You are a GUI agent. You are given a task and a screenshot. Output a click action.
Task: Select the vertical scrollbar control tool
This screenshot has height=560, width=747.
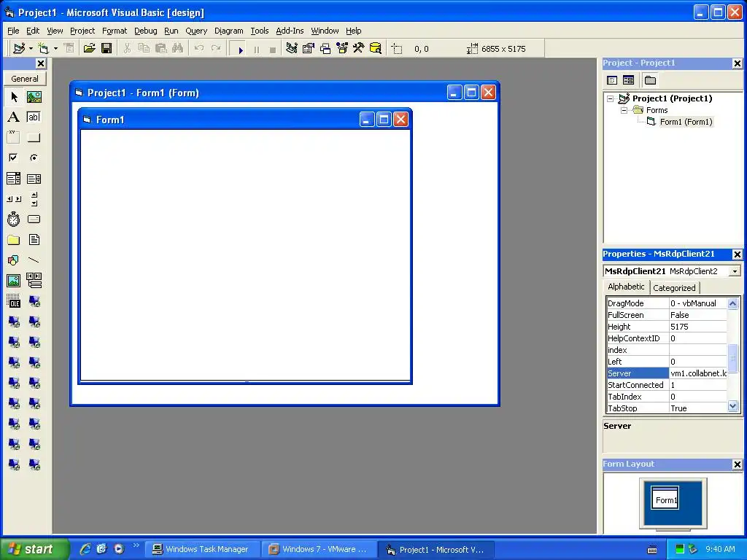(34, 199)
